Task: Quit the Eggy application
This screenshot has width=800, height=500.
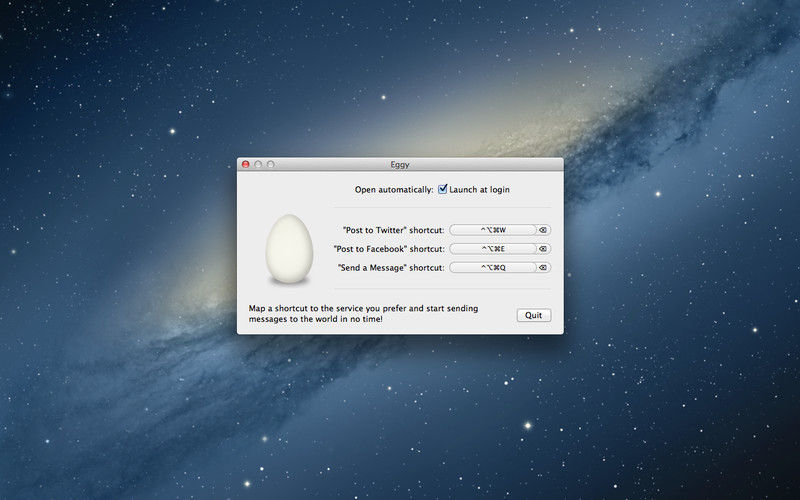Action: (534, 315)
